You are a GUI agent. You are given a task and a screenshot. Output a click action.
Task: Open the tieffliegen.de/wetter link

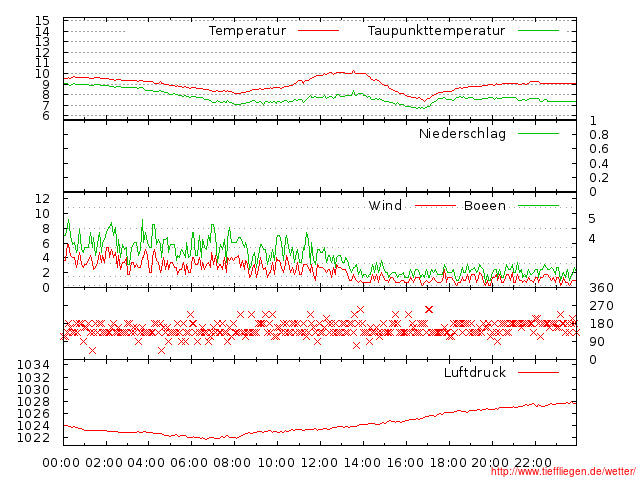(x=563, y=472)
